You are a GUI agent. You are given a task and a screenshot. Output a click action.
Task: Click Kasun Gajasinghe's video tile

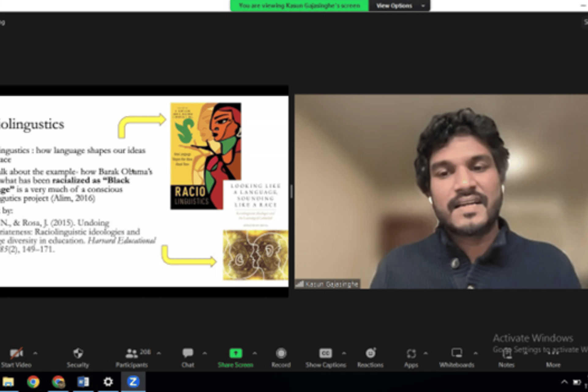pos(441,191)
